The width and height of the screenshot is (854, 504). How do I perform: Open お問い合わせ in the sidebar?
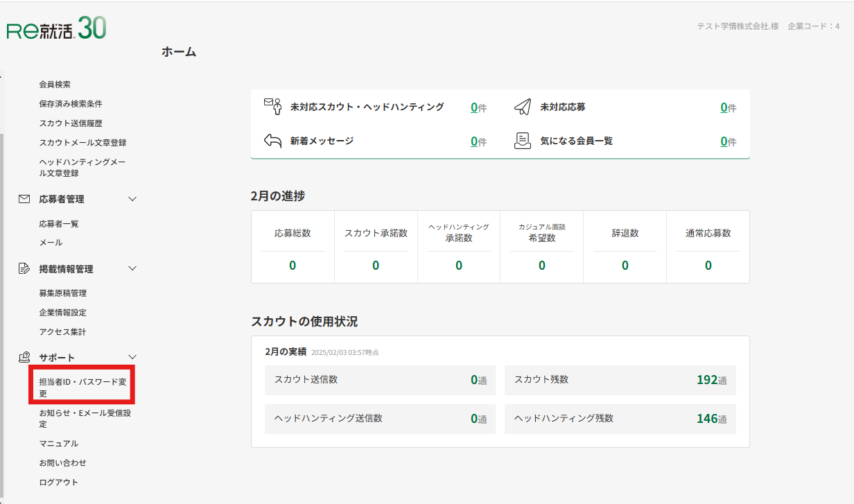click(63, 463)
